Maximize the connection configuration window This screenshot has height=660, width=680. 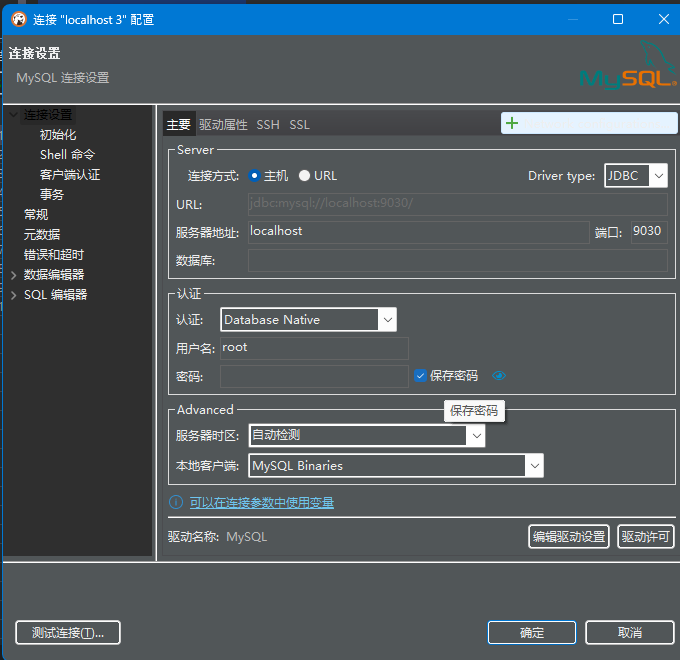[618, 19]
